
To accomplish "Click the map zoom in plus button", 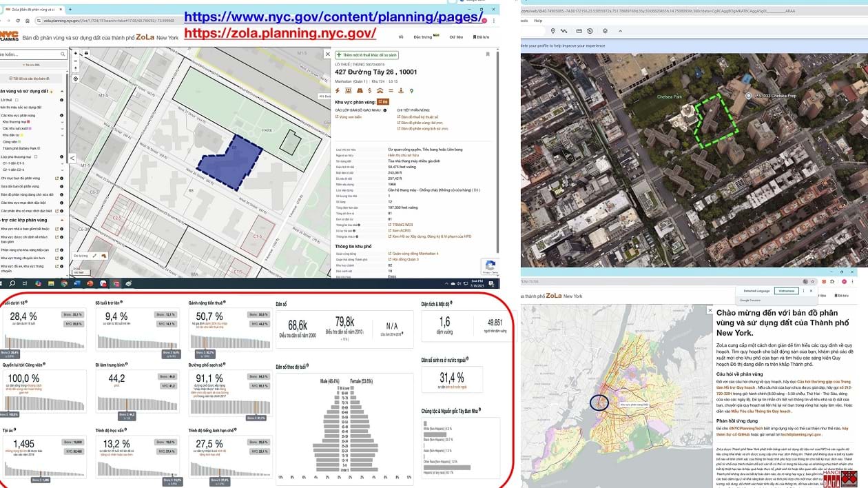I will (x=76, y=53).
